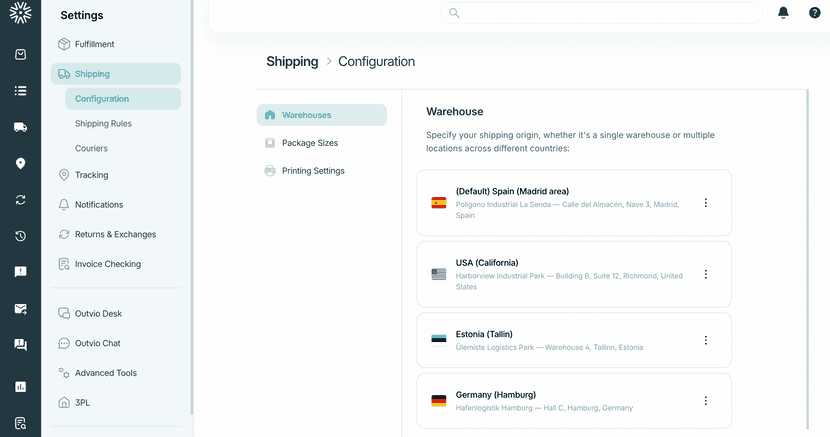Select the Estonia (Tallin) warehouse card
Viewport: 830px width, 437px height.
[560, 340]
